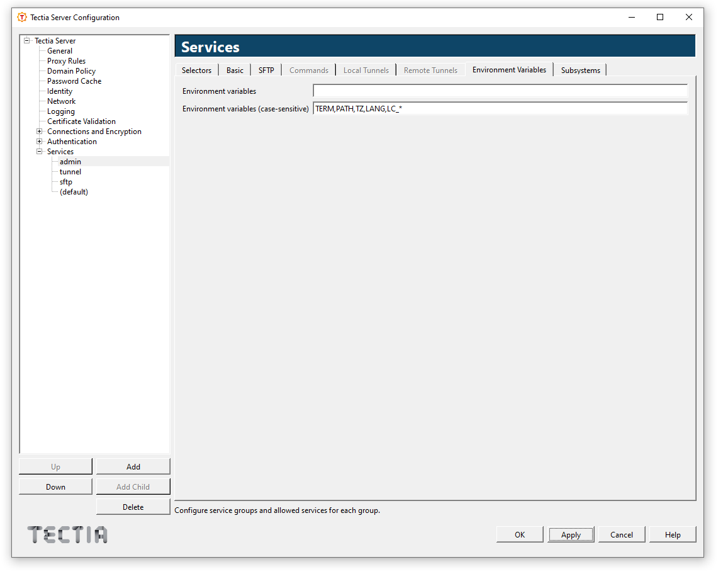Click the Add Child button
The height and width of the screenshot is (574, 728).
133,487
